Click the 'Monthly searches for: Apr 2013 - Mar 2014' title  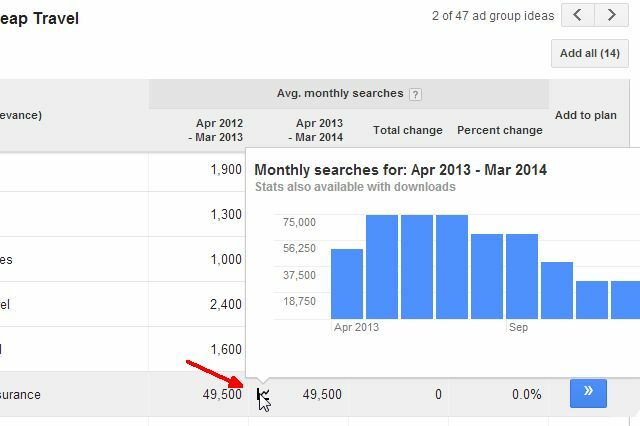pos(400,170)
